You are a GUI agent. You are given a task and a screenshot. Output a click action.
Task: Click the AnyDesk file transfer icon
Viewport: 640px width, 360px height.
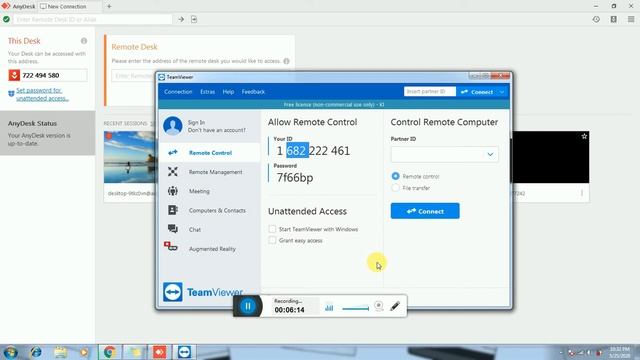pos(194,19)
